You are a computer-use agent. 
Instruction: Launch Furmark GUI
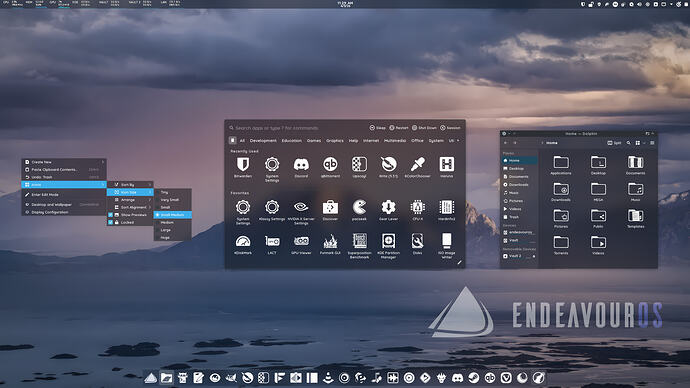[330, 244]
